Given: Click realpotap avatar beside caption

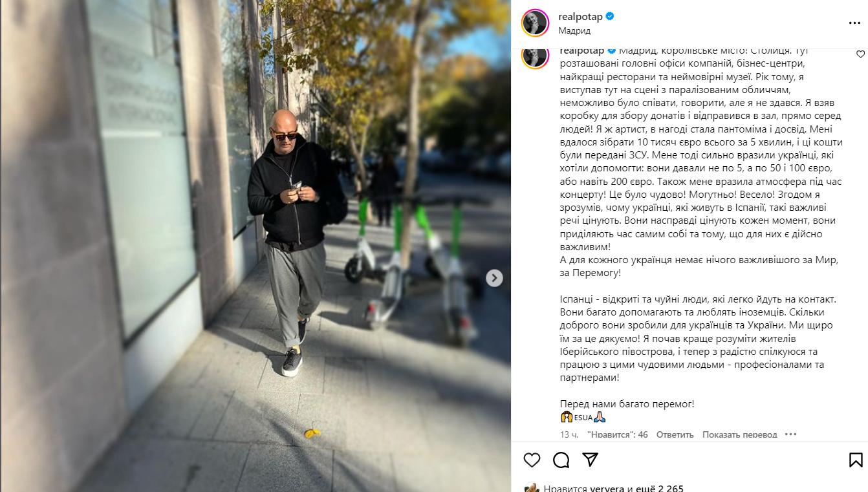Looking at the screenshot, I should [x=536, y=56].
